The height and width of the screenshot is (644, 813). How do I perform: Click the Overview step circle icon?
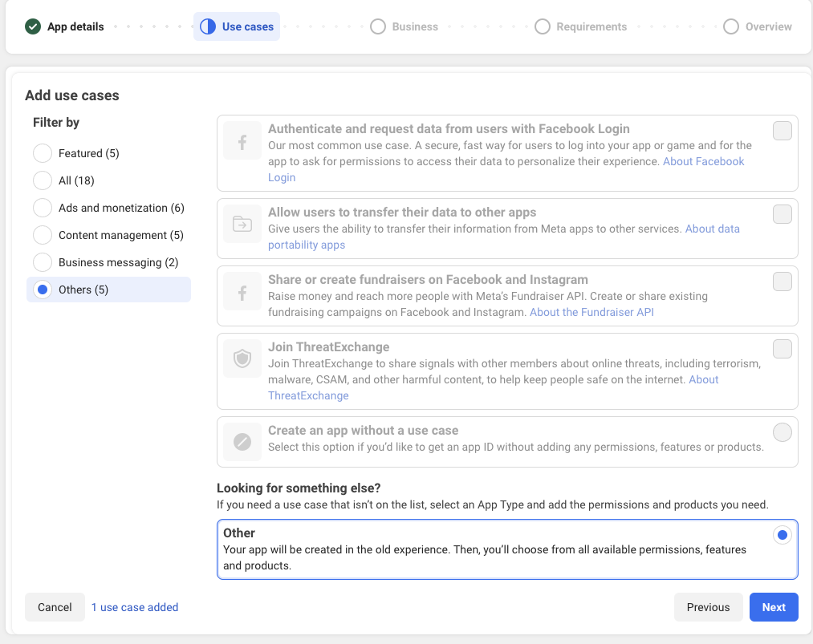click(731, 26)
